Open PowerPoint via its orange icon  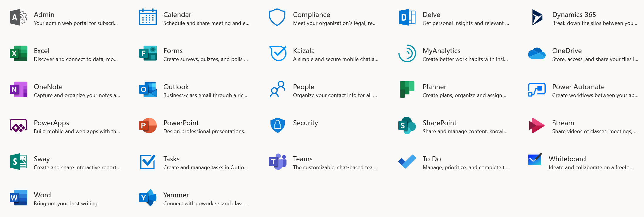point(148,126)
